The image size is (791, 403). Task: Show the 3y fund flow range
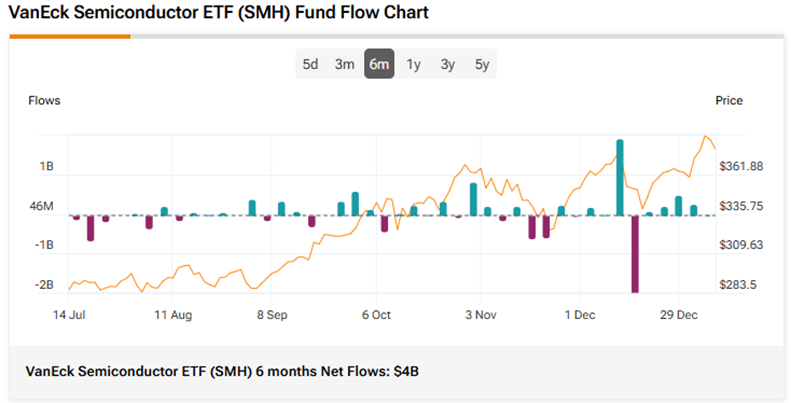(447, 65)
